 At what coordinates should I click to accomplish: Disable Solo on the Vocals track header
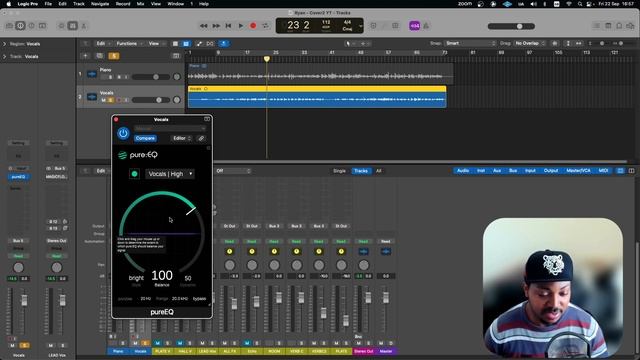(110, 100)
